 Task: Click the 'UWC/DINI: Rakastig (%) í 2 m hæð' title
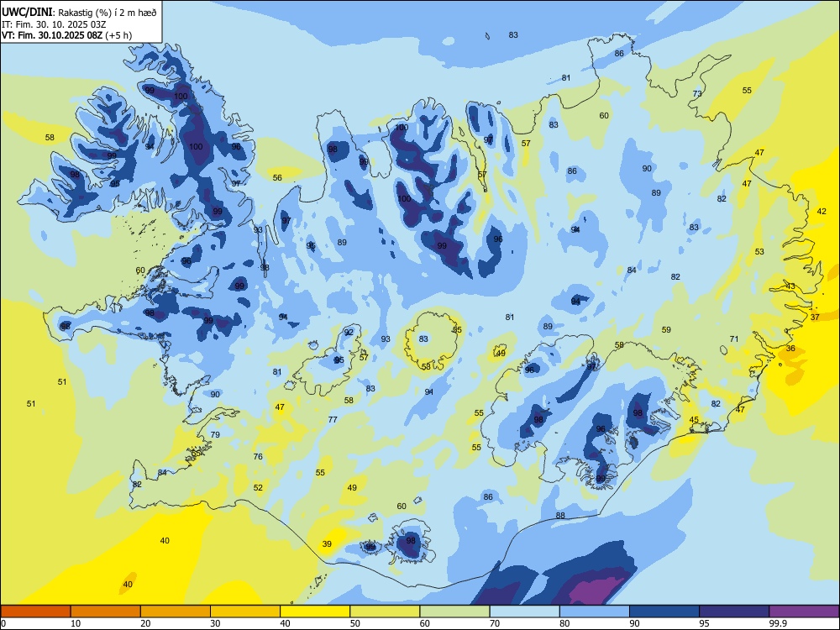click(x=79, y=12)
